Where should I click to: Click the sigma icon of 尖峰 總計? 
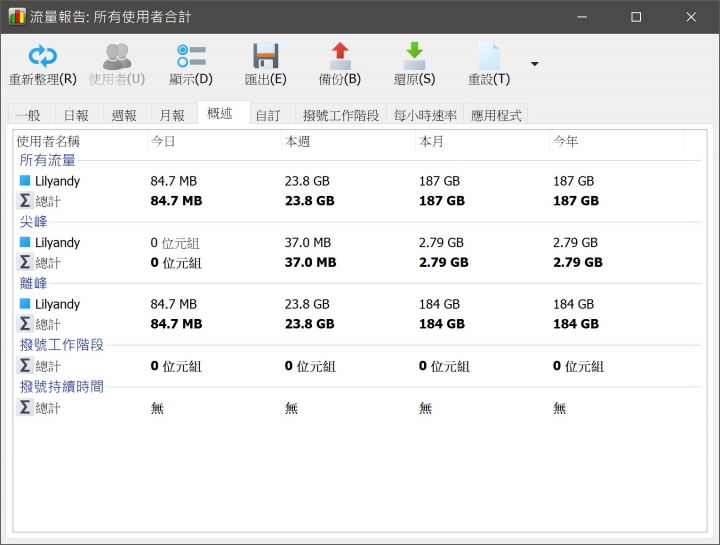tap(25, 262)
